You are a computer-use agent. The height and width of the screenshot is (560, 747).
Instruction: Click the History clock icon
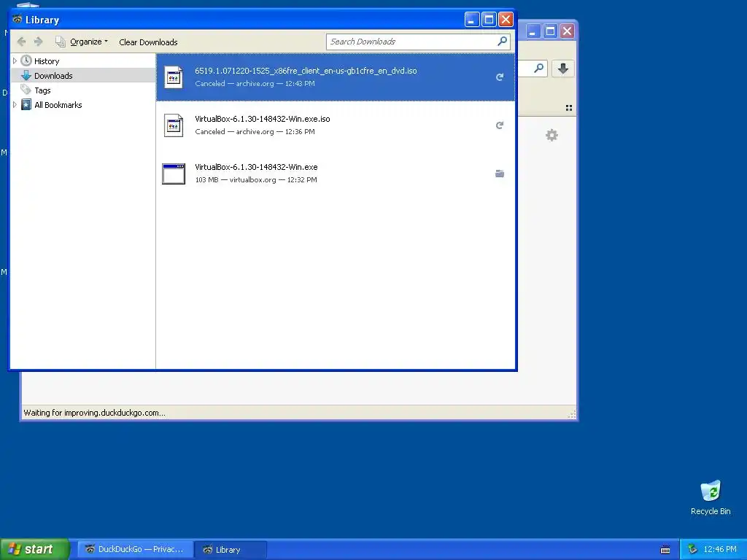pyautogui.click(x=26, y=61)
